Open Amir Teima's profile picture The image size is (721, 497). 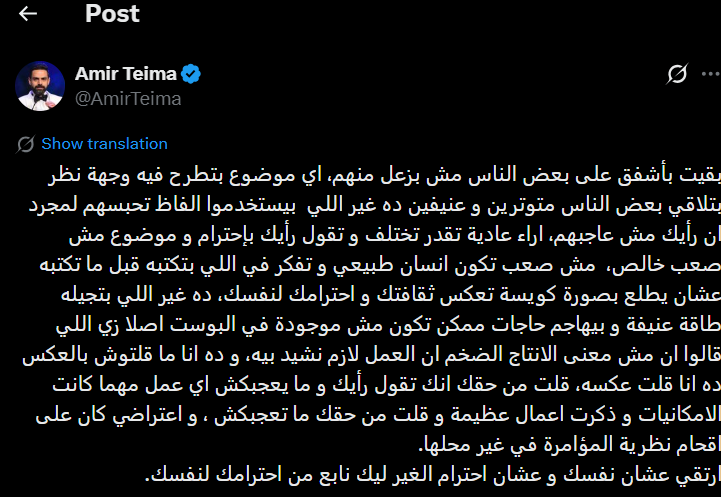pos(40,85)
